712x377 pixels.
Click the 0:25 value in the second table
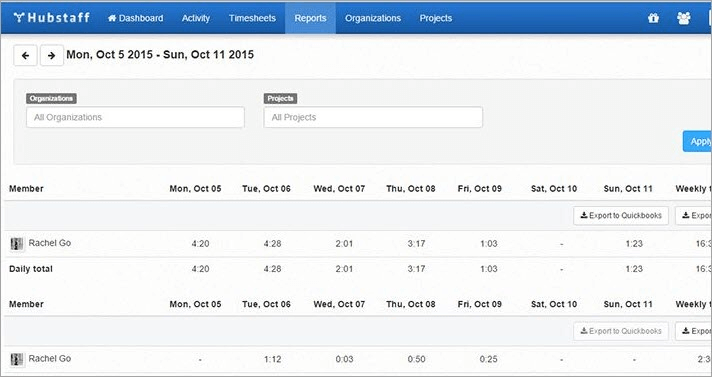click(489, 359)
